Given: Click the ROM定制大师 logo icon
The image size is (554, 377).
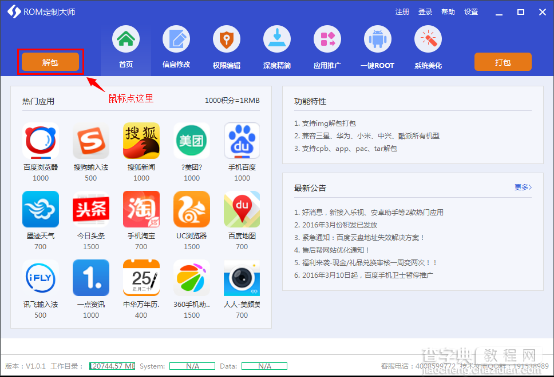Looking at the screenshot, I should pos(14,11).
